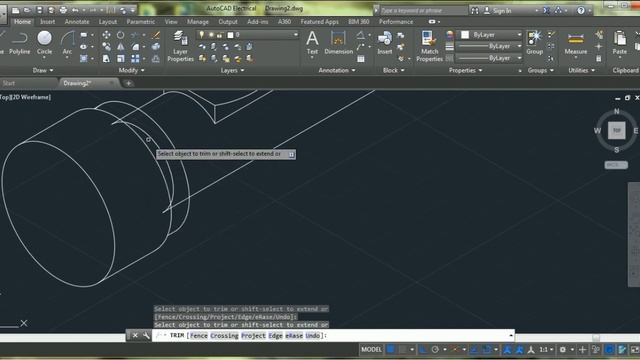640x360 pixels.
Task: Click the Move tool in Modify panel
Action: 106,35
